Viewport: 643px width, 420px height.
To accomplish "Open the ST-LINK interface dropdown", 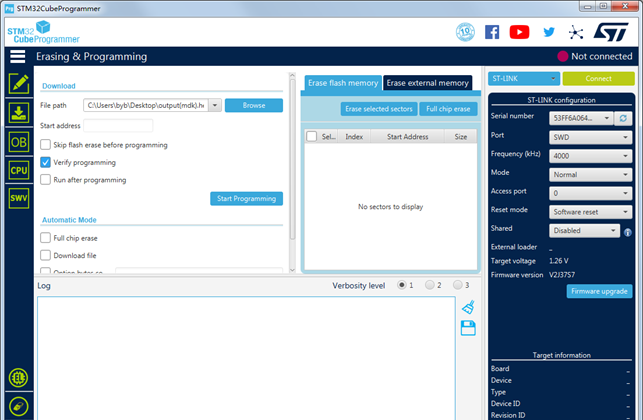I will click(524, 78).
